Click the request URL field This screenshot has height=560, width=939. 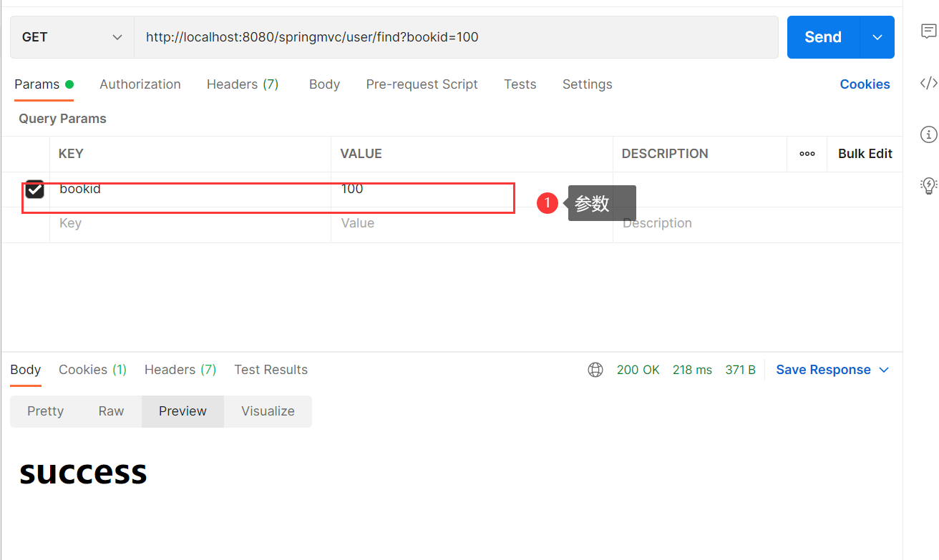(456, 37)
